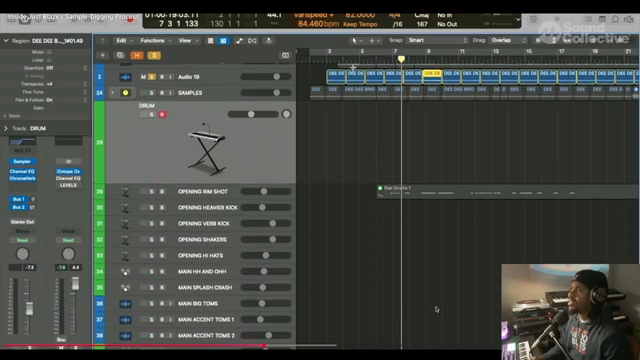Toggle input monitoring on Audio 19

[x=170, y=77]
